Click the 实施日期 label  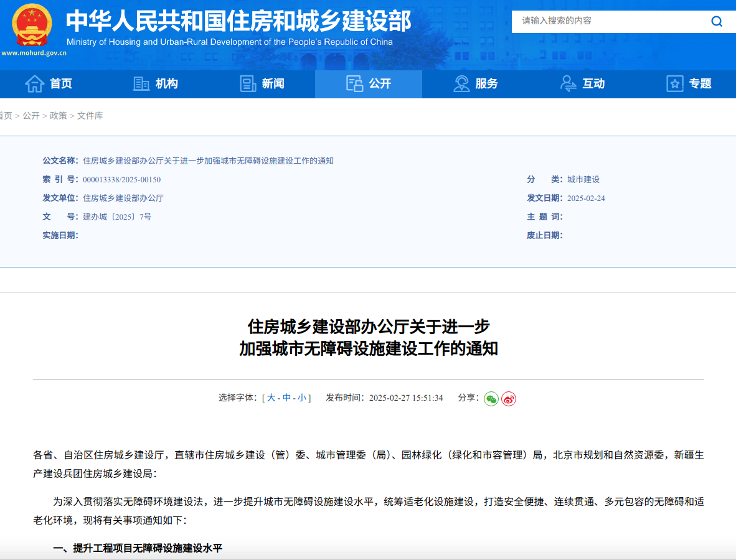click(x=60, y=235)
